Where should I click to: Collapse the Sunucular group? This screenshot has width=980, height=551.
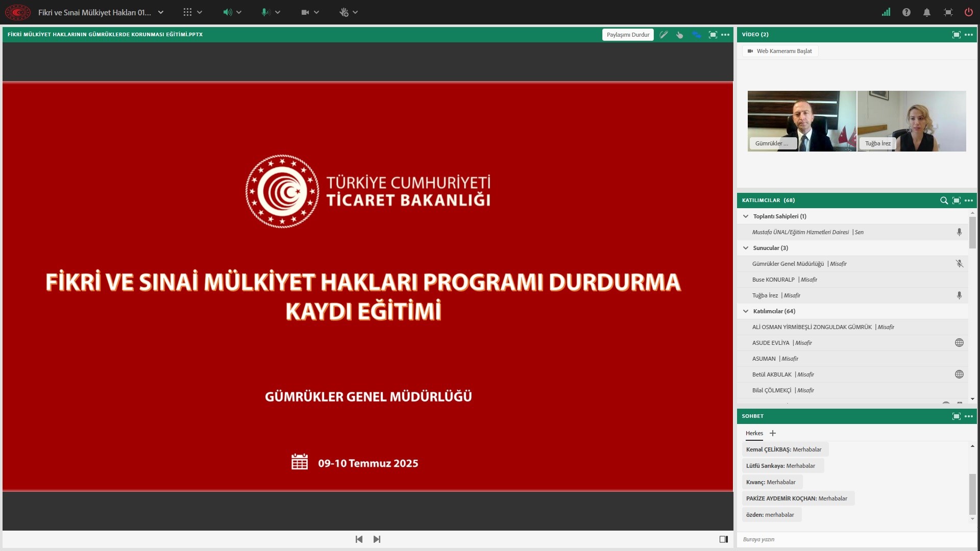tap(746, 248)
